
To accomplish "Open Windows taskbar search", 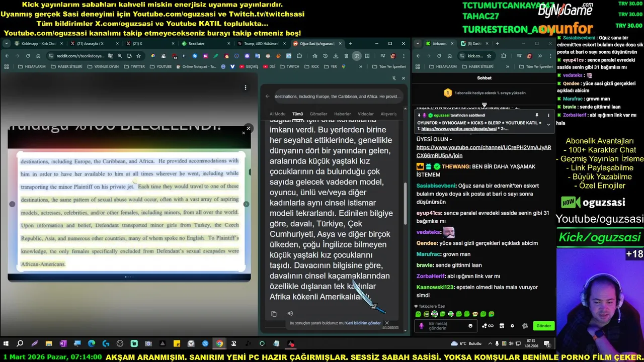I will tap(20, 344).
